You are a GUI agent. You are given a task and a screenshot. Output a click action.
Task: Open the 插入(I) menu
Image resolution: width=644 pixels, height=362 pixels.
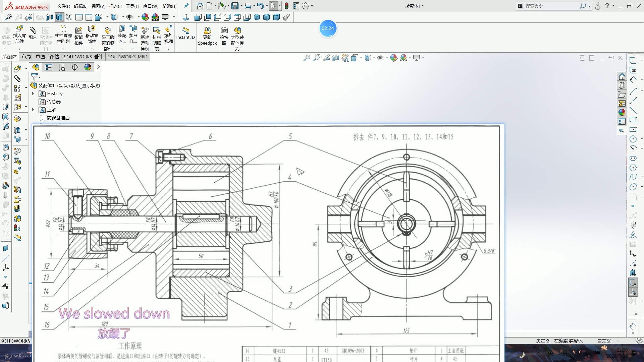[x=115, y=6]
